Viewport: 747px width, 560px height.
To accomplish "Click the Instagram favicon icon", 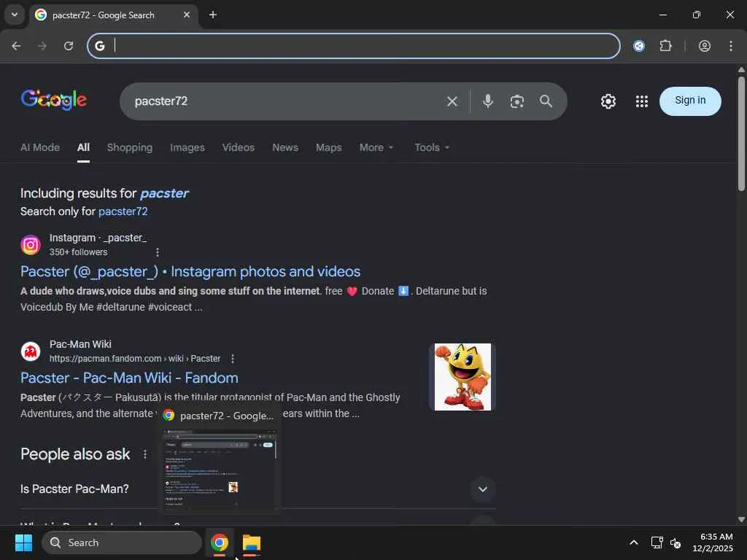I will (31, 245).
